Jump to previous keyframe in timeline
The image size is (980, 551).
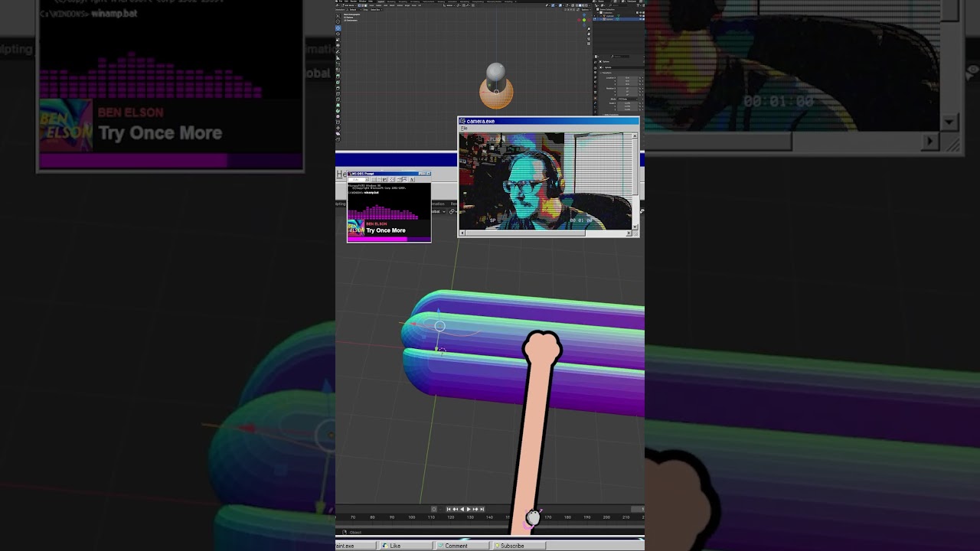coord(456,509)
